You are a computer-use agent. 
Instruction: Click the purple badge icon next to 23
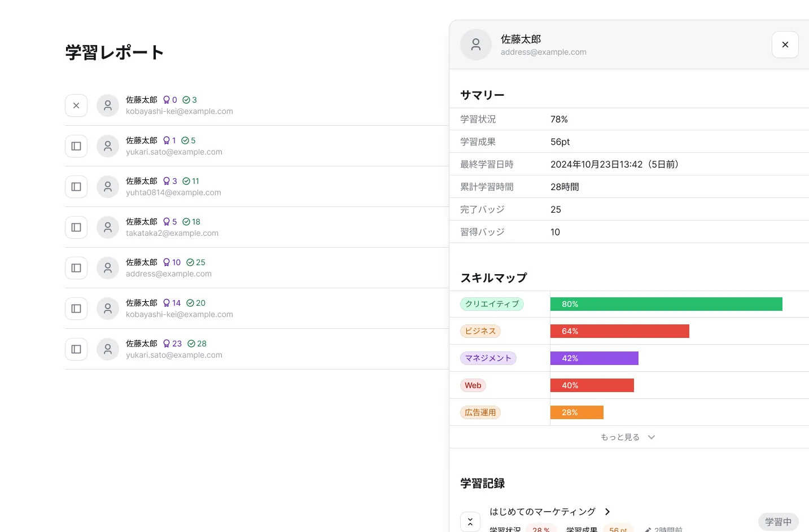tap(167, 344)
